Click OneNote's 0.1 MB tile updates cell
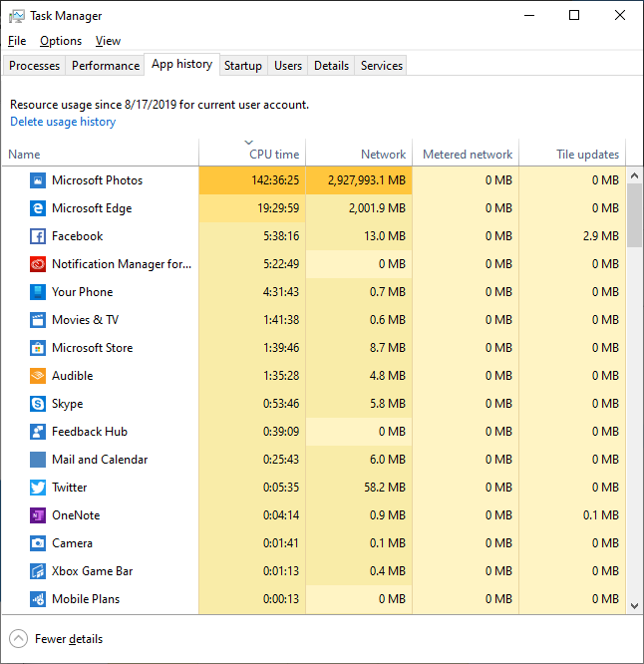 pyautogui.click(x=572, y=515)
